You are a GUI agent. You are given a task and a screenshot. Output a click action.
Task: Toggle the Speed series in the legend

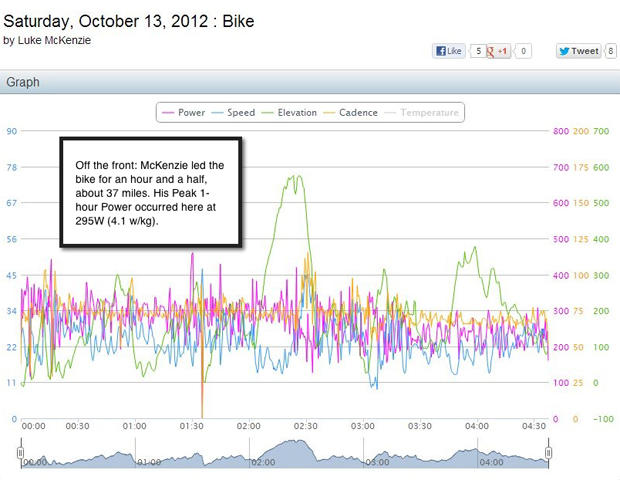point(234,113)
